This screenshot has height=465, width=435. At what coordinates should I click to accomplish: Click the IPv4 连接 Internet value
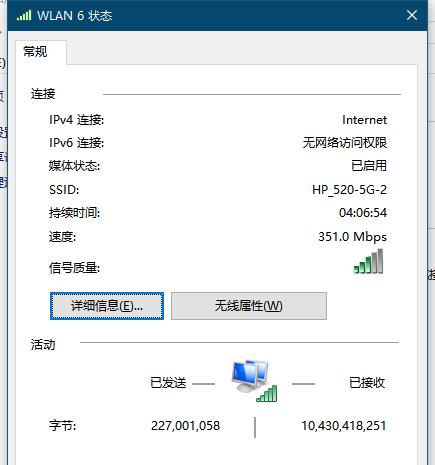pos(364,120)
